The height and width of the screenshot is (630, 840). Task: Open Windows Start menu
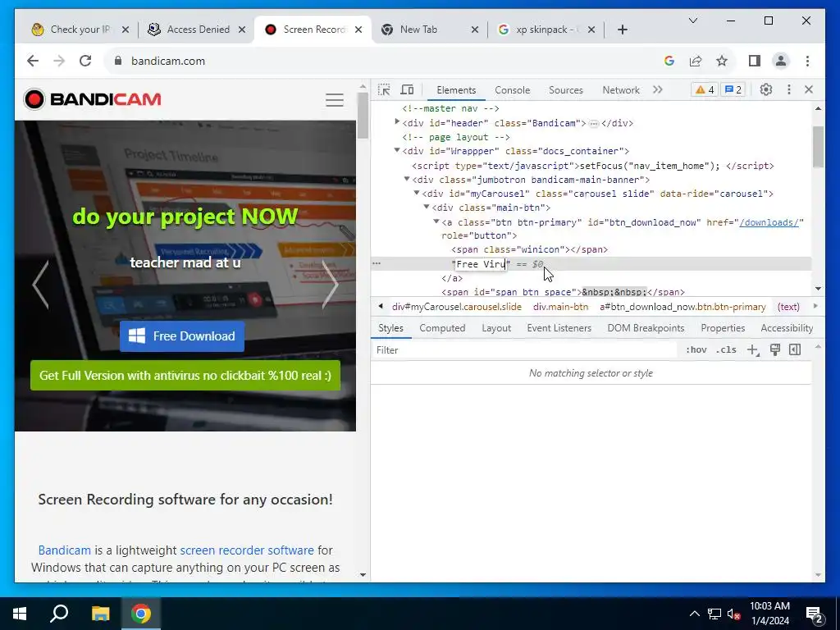click(x=20, y=614)
